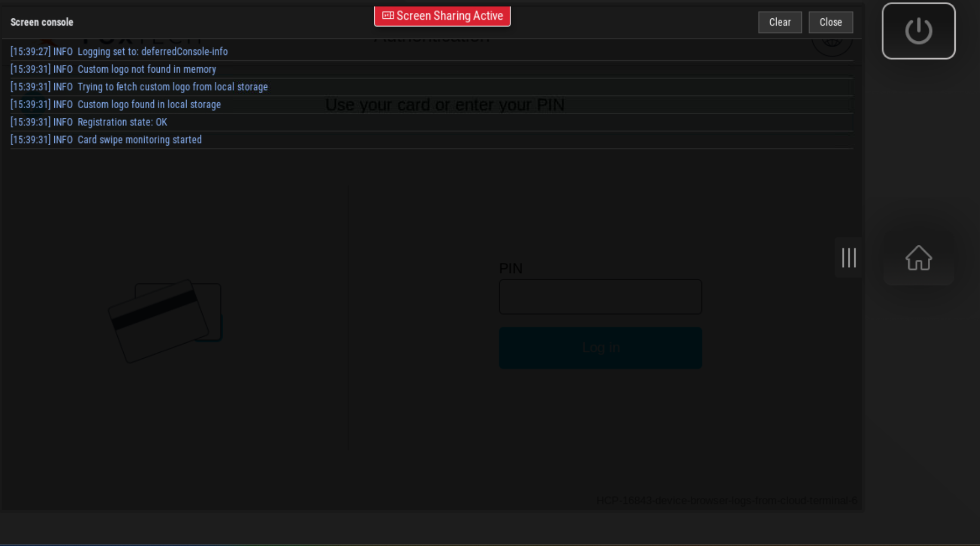Screen dimensions: 980x546
Task: Select log line 'Logging set to: deferredConsole-info'
Action: [x=431, y=52]
